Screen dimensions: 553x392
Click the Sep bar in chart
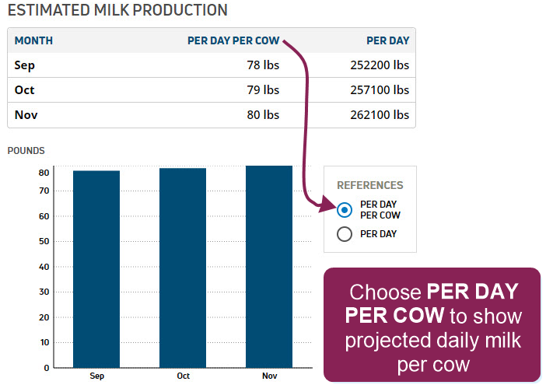click(96, 269)
